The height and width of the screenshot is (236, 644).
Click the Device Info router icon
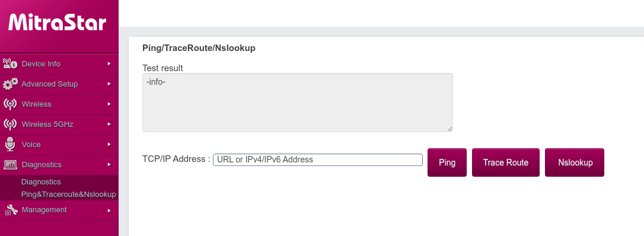click(x=10, y=63)
